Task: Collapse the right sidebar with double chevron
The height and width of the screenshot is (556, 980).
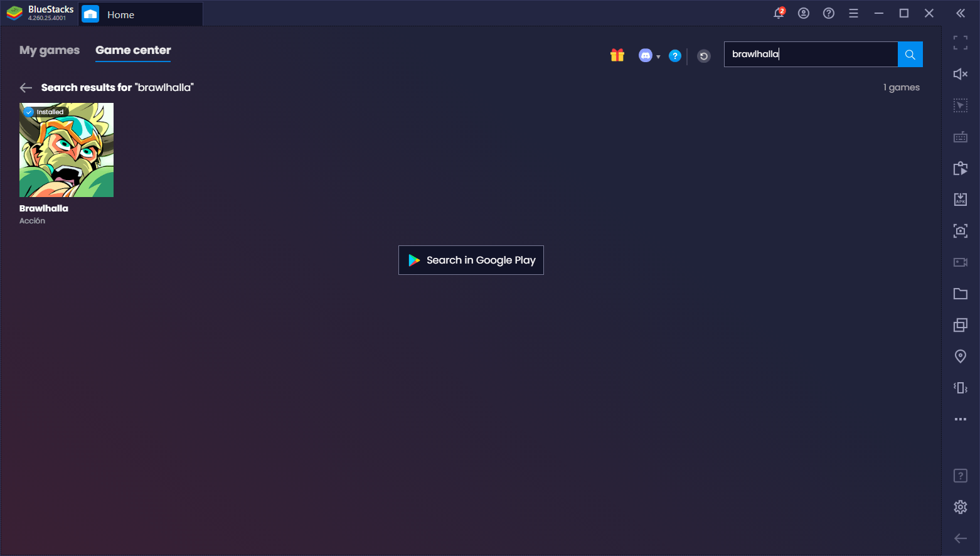Action: click(x=961, y=13)
